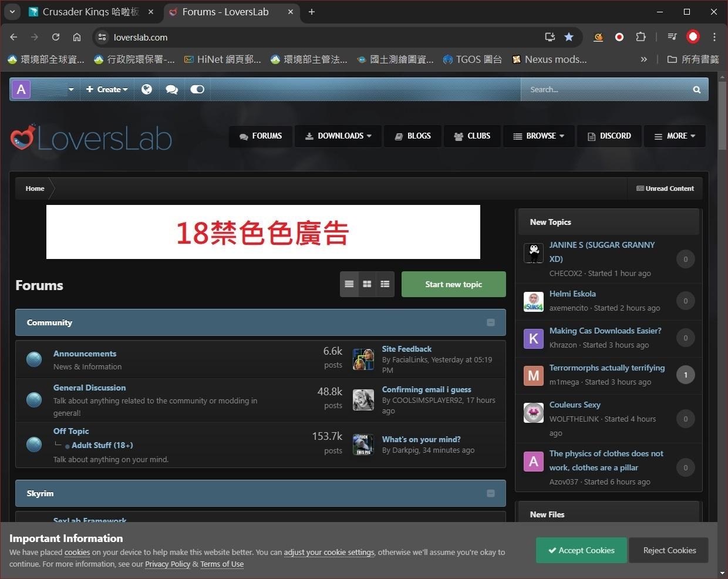This screenshot has height=579, width=728.
Task: Select the grid view icon above forum list
Action: [367, 284]
